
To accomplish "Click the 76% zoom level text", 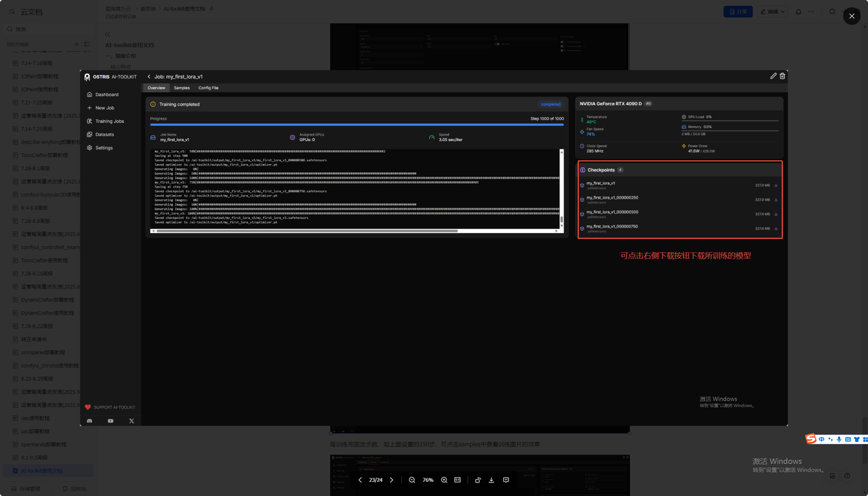I will click(428, 480).
